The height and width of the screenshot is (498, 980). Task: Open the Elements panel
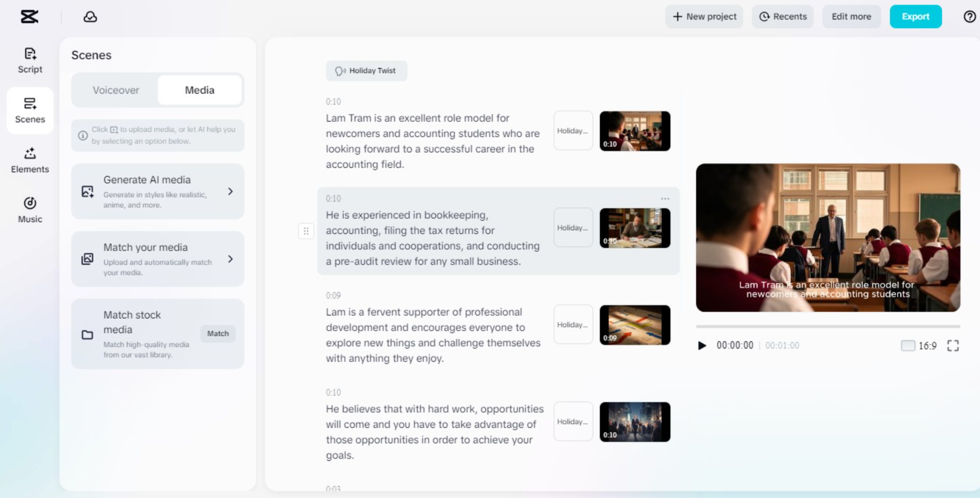(30, 160)
